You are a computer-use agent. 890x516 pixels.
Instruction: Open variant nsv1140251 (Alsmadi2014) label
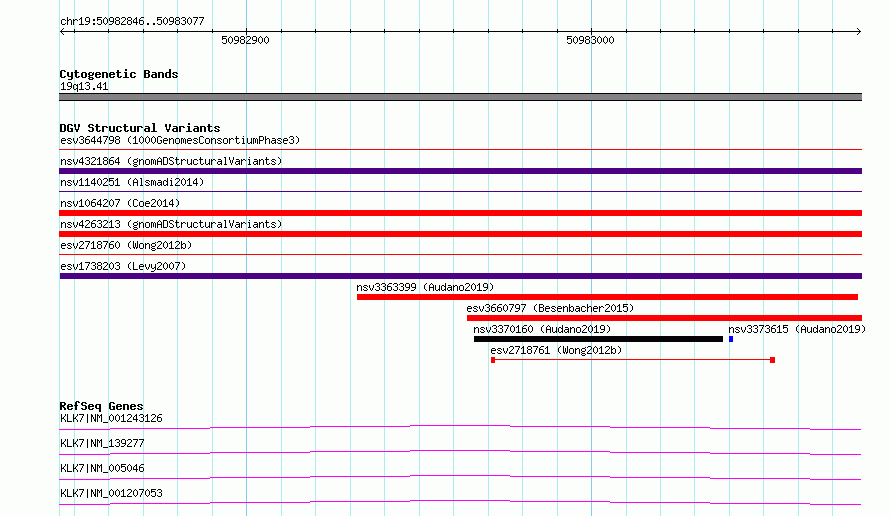[132, 182]
